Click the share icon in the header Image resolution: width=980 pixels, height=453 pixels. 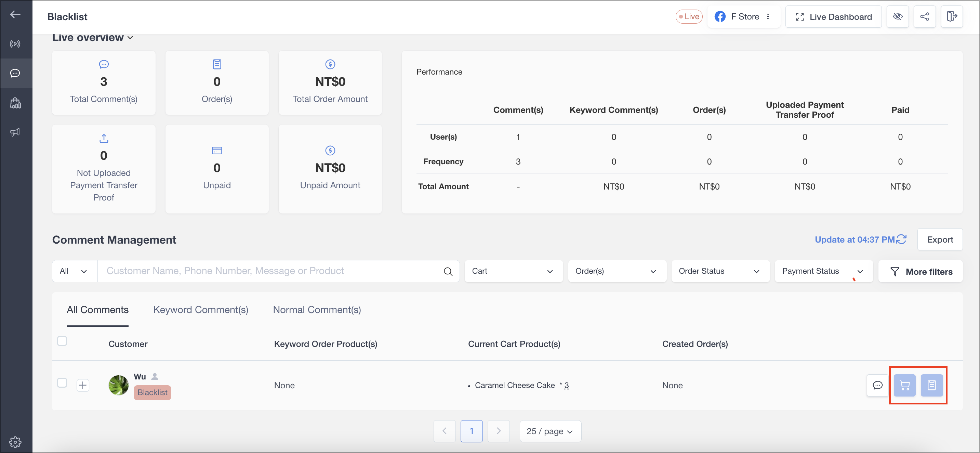(x=925, y=17)
